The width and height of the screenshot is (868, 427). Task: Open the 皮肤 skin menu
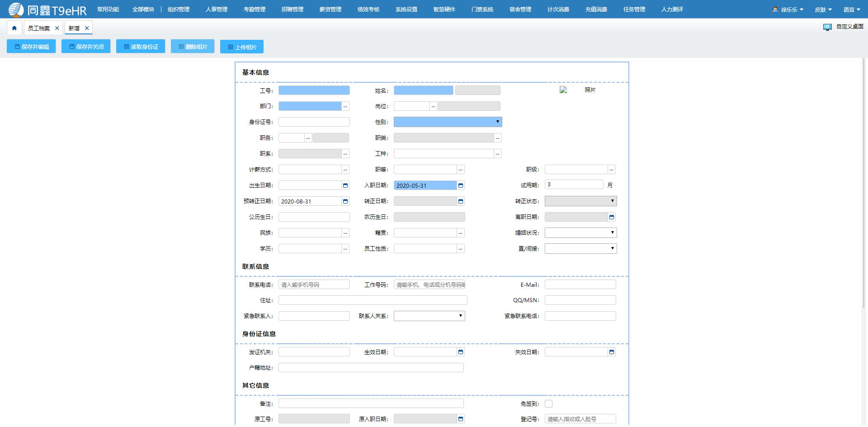(x=823, y=9)
